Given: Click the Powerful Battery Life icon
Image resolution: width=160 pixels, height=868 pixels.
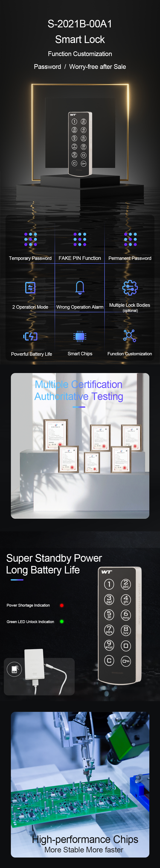Looking at the screenshot, I should click(x=30, y=336).
